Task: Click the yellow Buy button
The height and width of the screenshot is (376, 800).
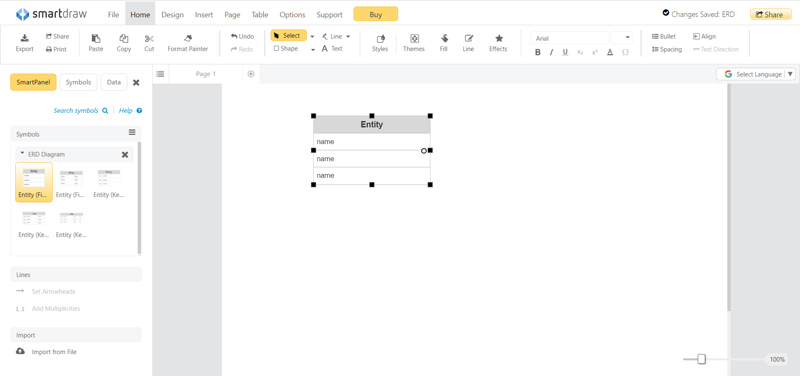Action: coord(376,14)
